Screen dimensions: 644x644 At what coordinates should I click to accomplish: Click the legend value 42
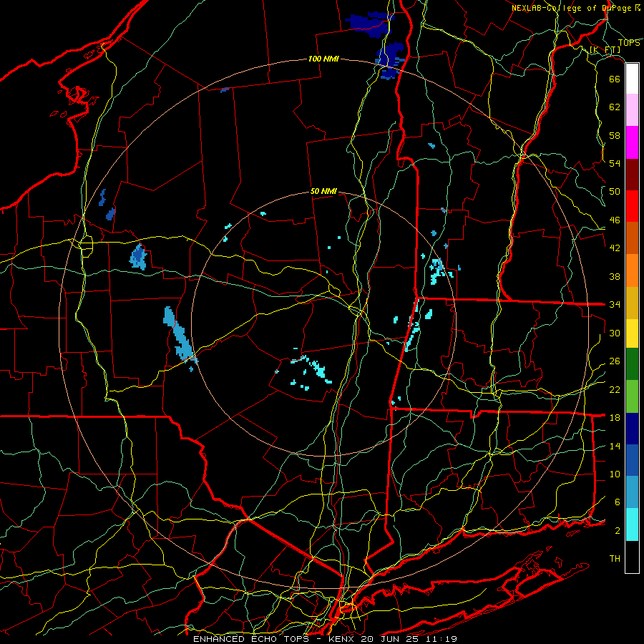coord(615,248)
